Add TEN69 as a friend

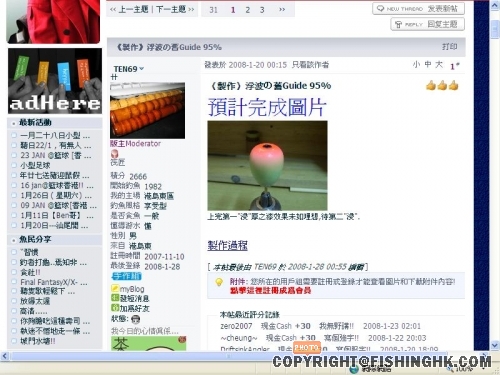point(134,308)
